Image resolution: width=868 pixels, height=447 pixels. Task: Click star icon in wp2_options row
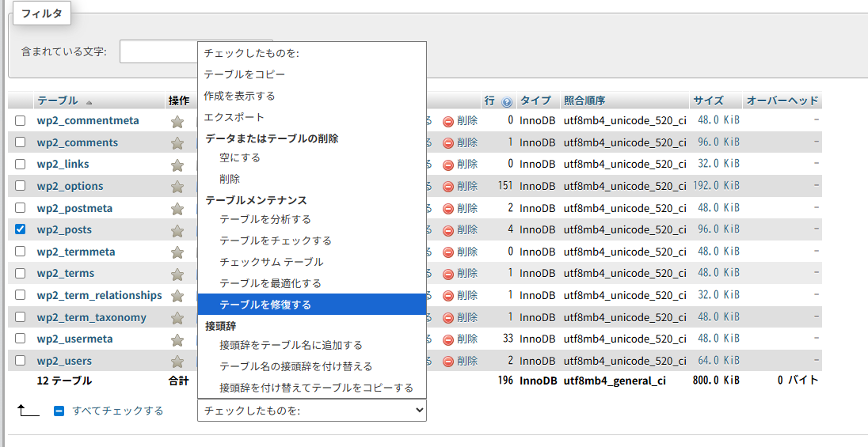pyautogui.click(x=177, y=187)
